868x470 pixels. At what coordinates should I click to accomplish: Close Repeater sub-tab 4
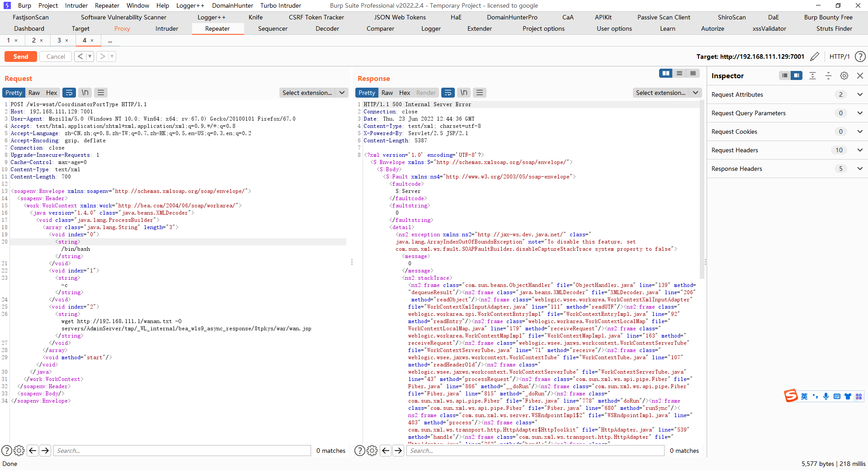(x=92, y=40)
